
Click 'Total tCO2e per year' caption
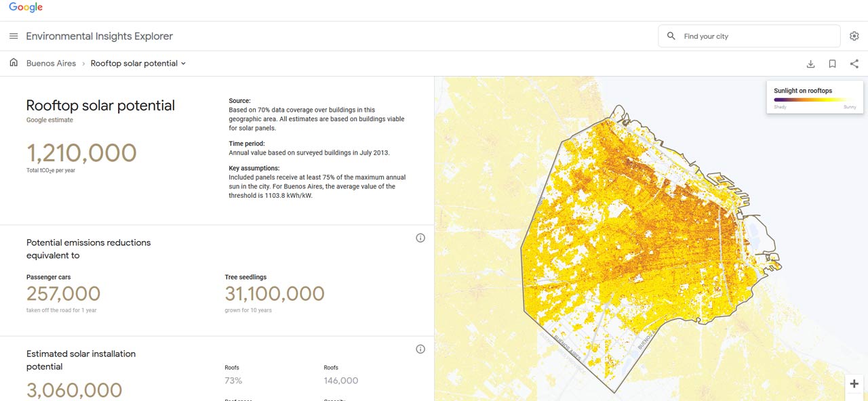(50, 171)
